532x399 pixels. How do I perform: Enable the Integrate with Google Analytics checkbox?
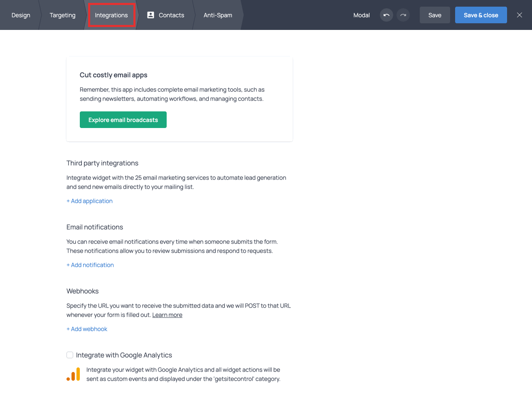click(70, 355)
